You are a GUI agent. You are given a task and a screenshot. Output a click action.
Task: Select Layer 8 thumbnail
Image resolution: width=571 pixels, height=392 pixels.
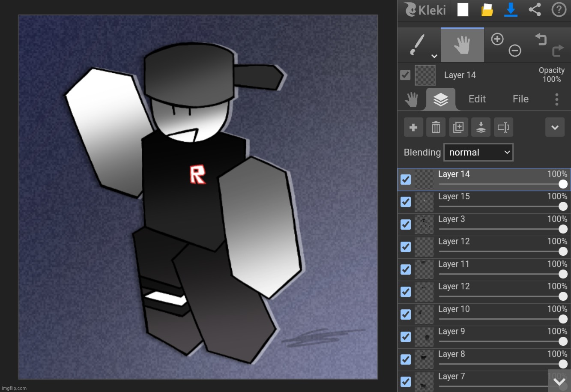[x=424, y=359]
